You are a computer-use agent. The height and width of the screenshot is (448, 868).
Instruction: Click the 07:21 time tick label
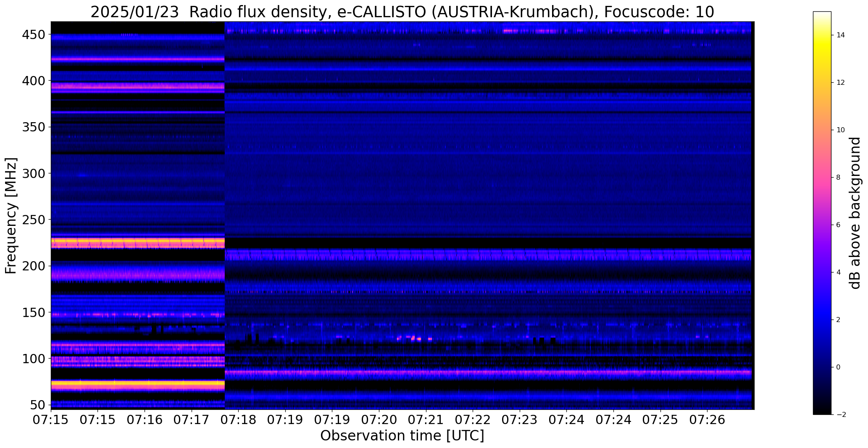426,420
